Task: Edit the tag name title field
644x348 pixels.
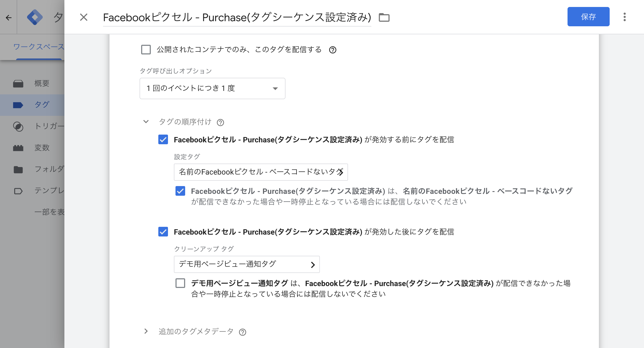Action: tap(237, 17)
